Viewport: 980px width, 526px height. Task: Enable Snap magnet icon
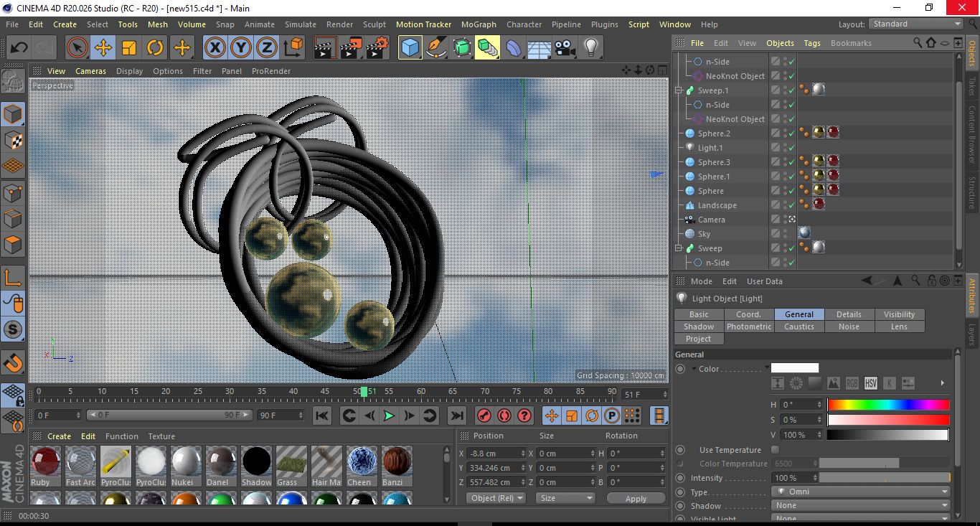[13, 364]
